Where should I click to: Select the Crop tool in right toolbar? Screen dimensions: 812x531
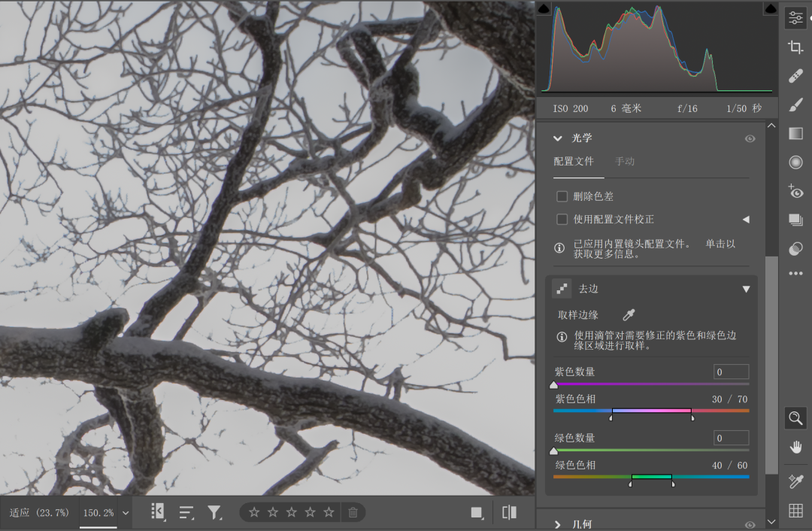[795, 47]
